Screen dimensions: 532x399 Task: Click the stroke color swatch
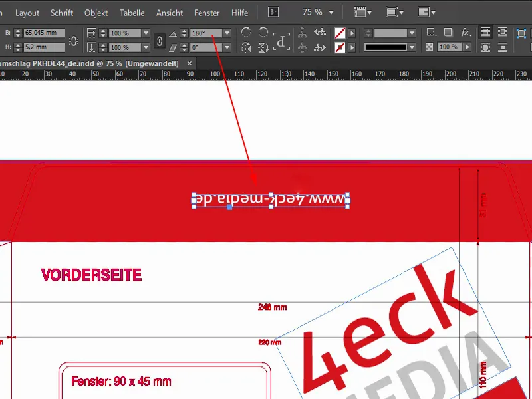click(x=340, y=47)
